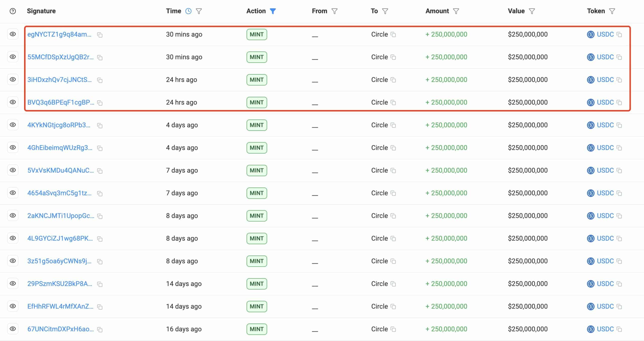This screenshot has width=644, height=341.
Task: Open transaction 4L9GYCiZJ1wg68PK link
Action: (60, 238)
